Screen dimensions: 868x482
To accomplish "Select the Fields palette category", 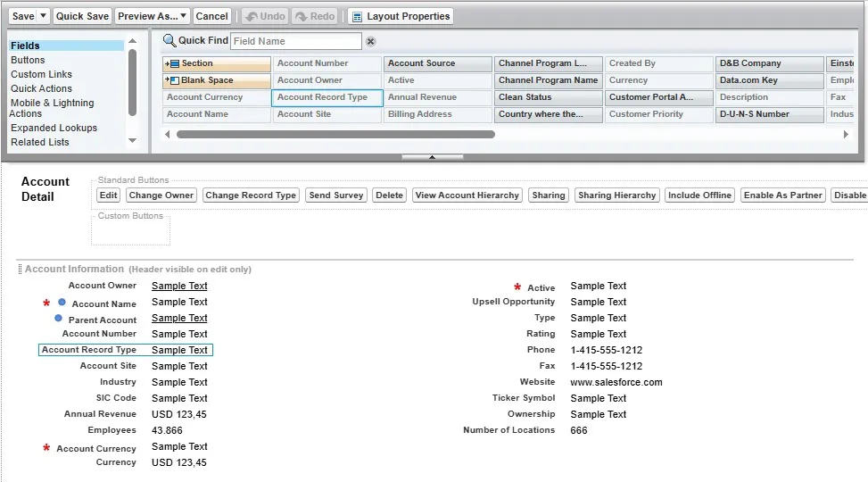I will tap(66, 46).
